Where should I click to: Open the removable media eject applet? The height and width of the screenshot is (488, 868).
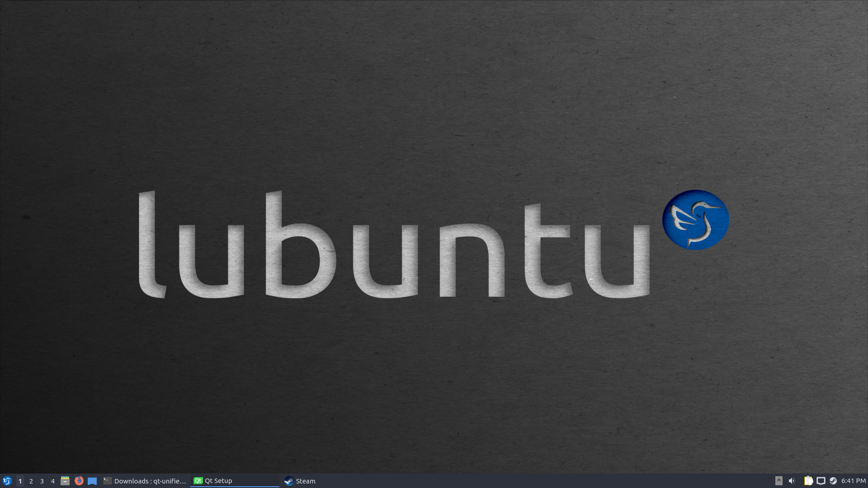coord(778,481)
